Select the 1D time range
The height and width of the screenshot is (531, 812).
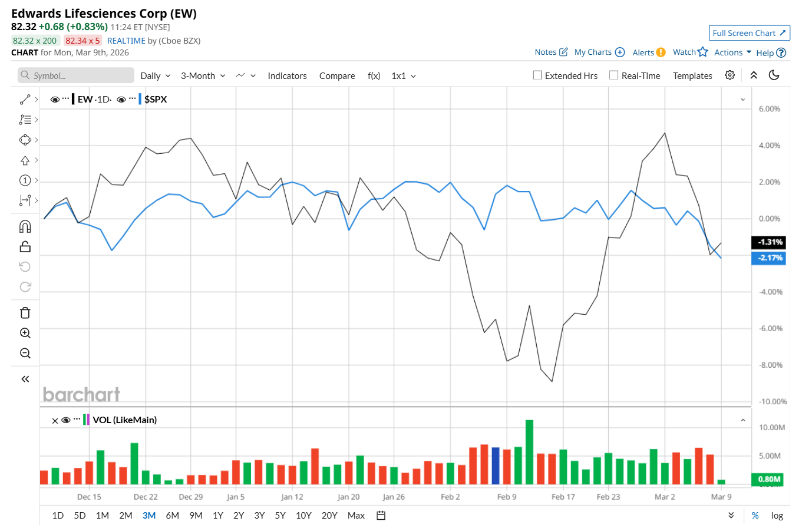58,516
